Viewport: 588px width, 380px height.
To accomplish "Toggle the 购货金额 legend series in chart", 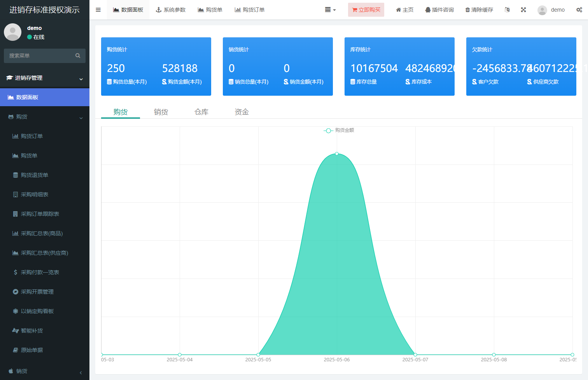I will (339, 130).
